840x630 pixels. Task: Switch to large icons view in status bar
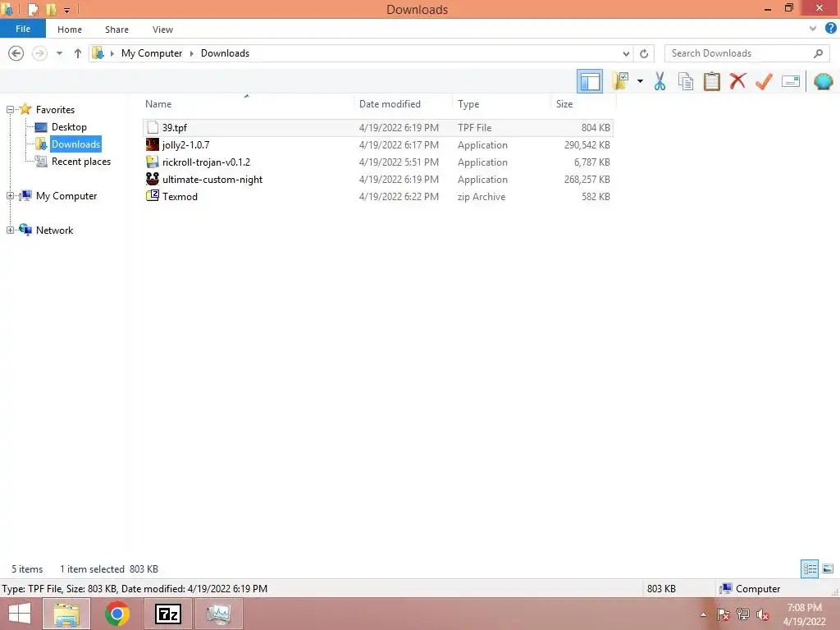(828, 569)
